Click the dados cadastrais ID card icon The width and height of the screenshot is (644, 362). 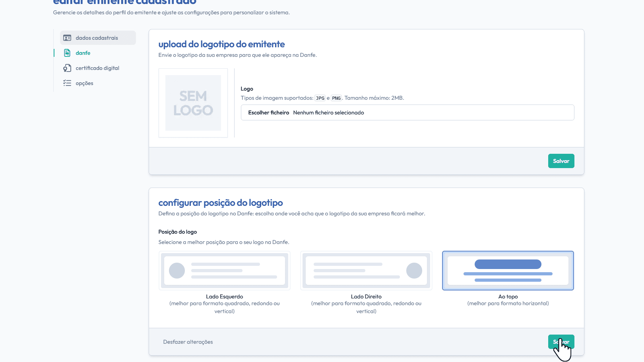tap(67, 38)
